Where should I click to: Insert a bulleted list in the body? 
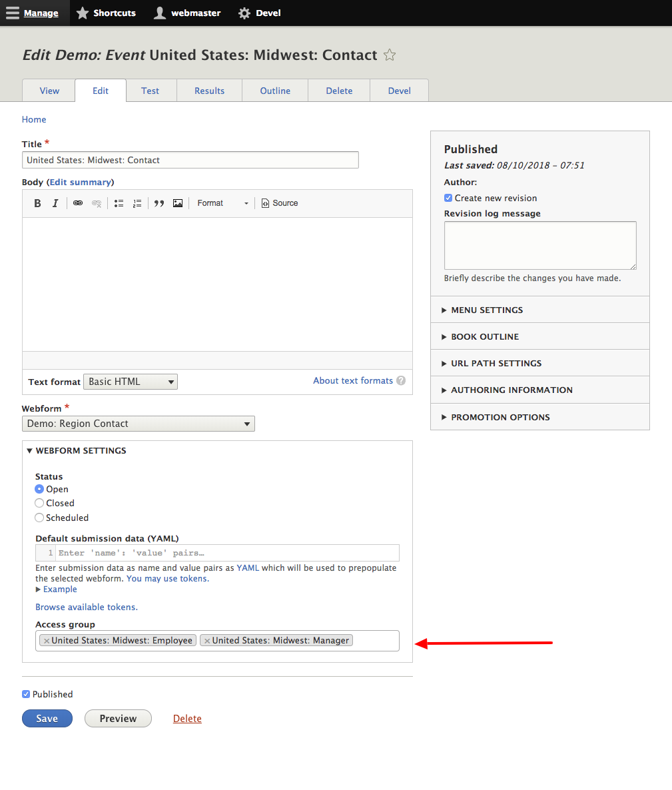coord(119,203)
